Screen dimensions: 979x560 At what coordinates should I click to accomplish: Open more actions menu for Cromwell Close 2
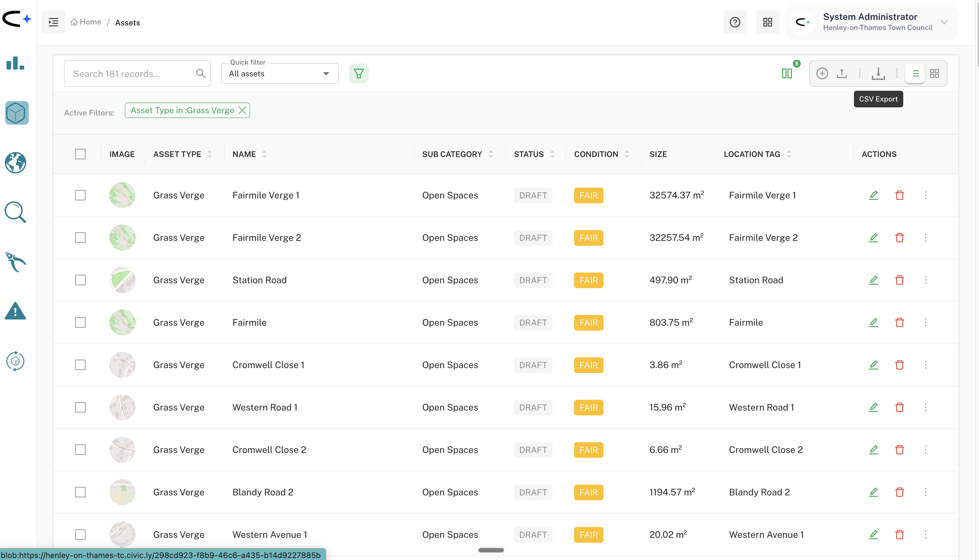[x=926, y=450]
